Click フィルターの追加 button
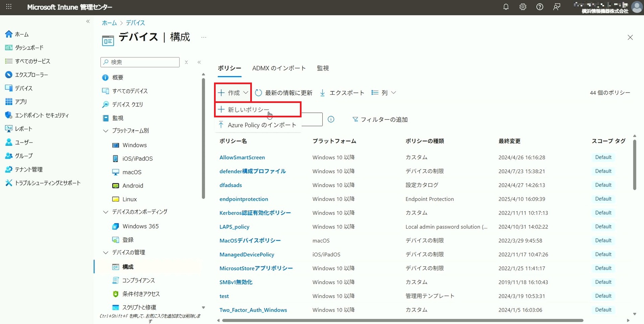644x324 pixels. (380, 120)
